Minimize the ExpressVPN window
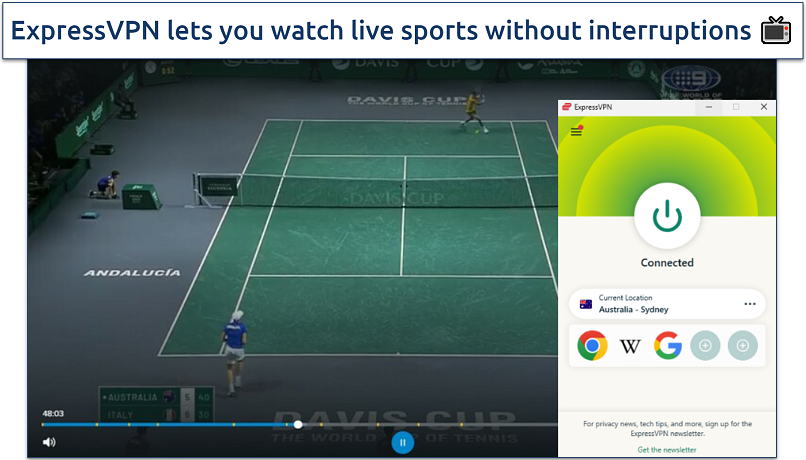Image resolution: width=806 pixels, height=460 pixels. tap(709, 107)
